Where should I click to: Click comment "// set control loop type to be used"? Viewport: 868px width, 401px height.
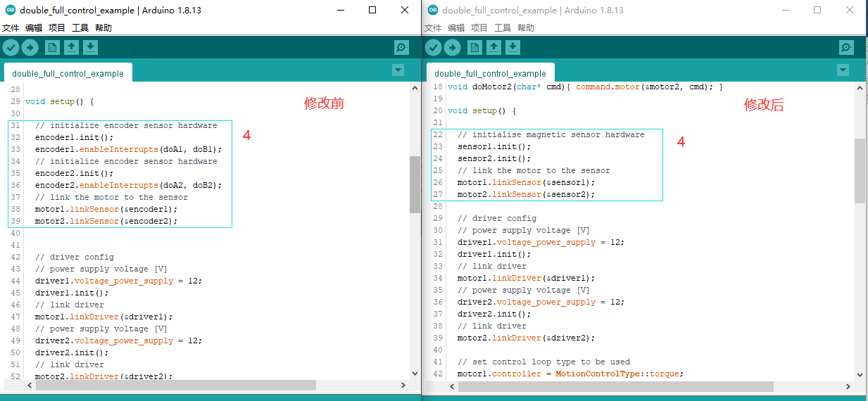(x=543, y=362)
